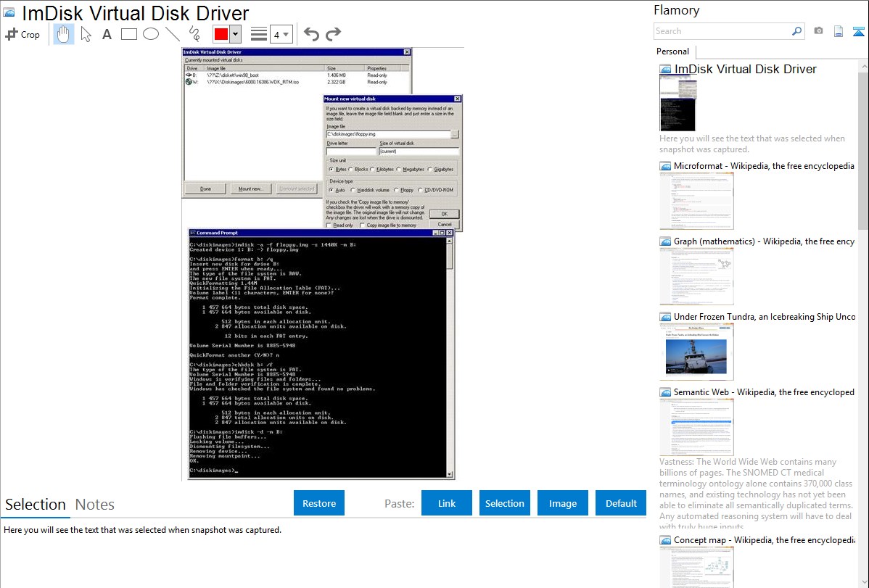
Task: Click the Selection paste button
Action: point(505,503)
